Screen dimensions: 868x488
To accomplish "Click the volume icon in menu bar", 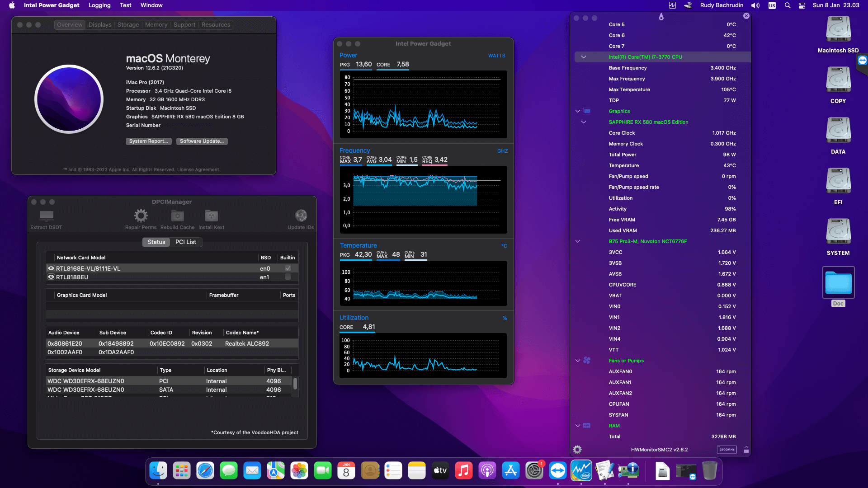I will (x=755, y=5).
